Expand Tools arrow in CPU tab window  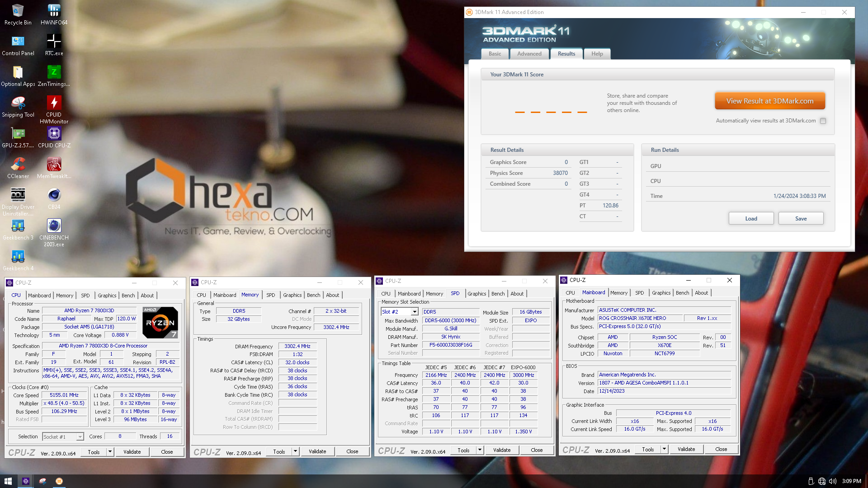point(110,452)
